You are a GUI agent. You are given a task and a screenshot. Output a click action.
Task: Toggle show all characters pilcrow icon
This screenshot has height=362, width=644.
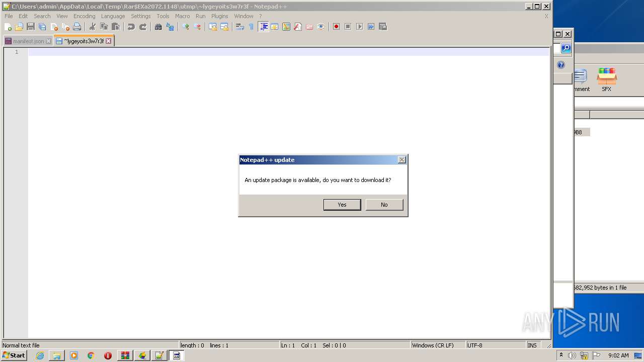(252, 27)
